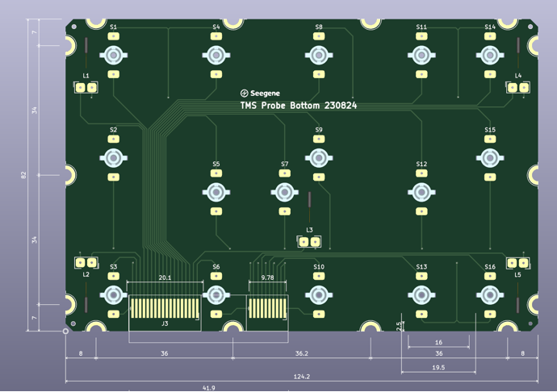This screenshot has width=557, height=392.
Task: Click the 20.1 connector width dimension
Action: 165,277
